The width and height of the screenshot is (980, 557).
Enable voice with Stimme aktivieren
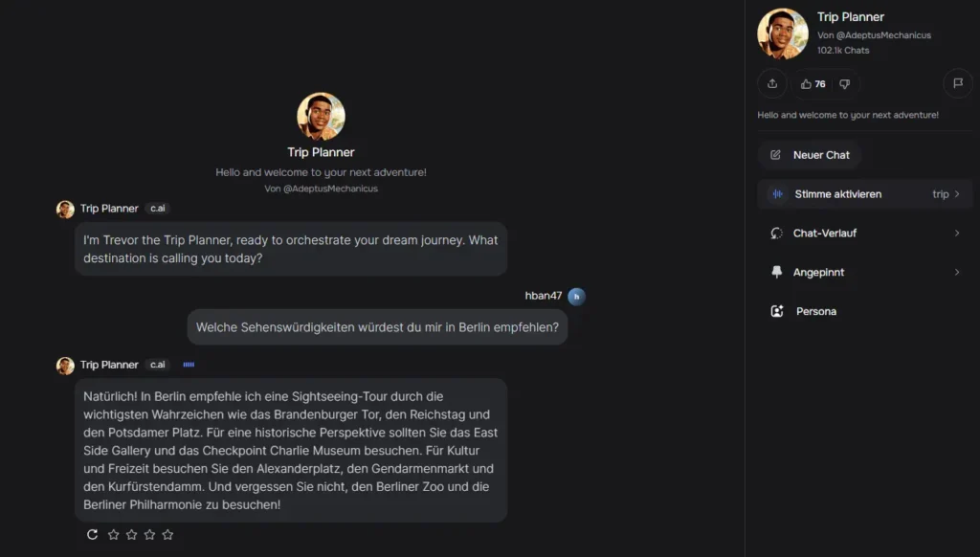tap(836, 193)
